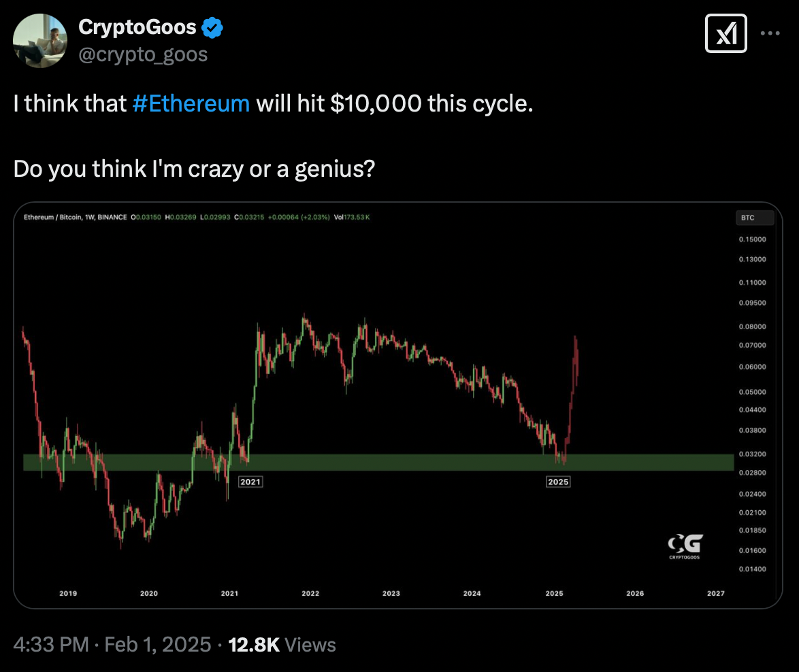This screenshot has width=799, height=672.
Task: Open the @crypto_goos handle
Action: click(143, 54)
